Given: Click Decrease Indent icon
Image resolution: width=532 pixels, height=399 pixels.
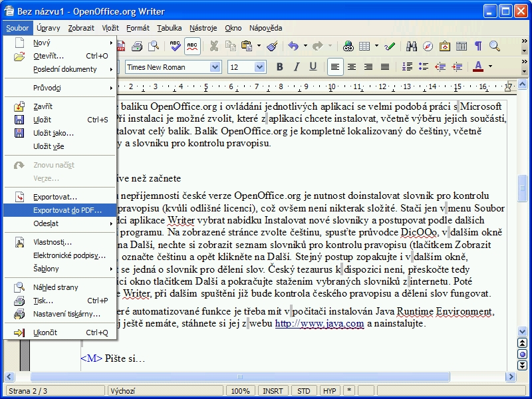Looking at the screenshot, I should pos(440,66).
